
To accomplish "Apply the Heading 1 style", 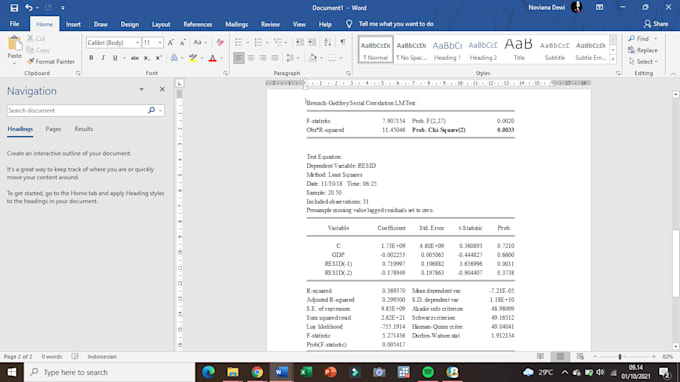I will 447,49.
